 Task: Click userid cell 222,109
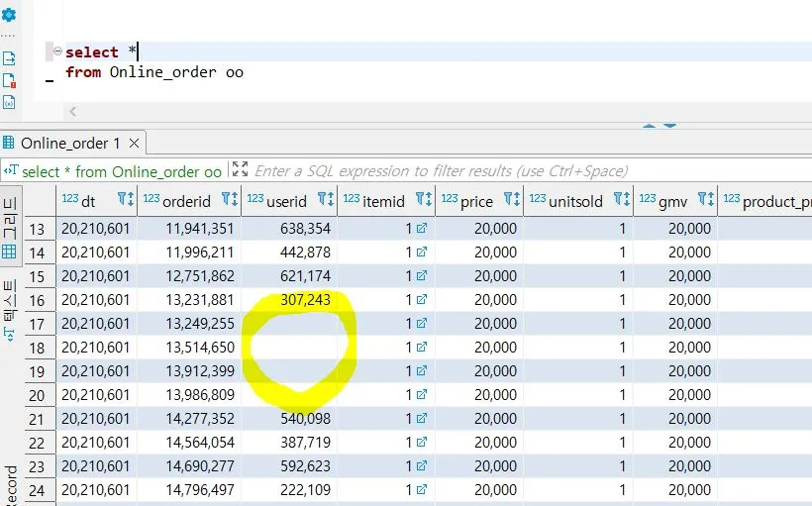(289, 490)
